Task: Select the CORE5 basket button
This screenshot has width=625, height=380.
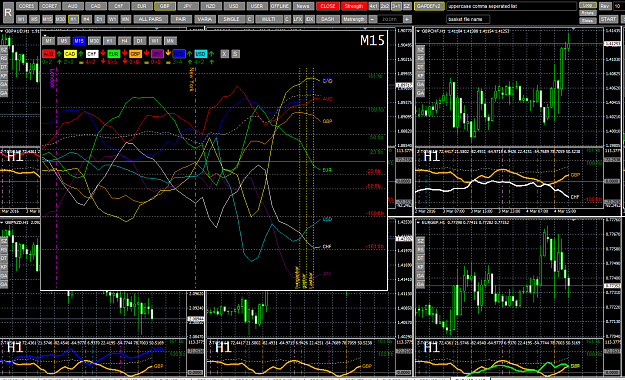Action: [27, 6]
